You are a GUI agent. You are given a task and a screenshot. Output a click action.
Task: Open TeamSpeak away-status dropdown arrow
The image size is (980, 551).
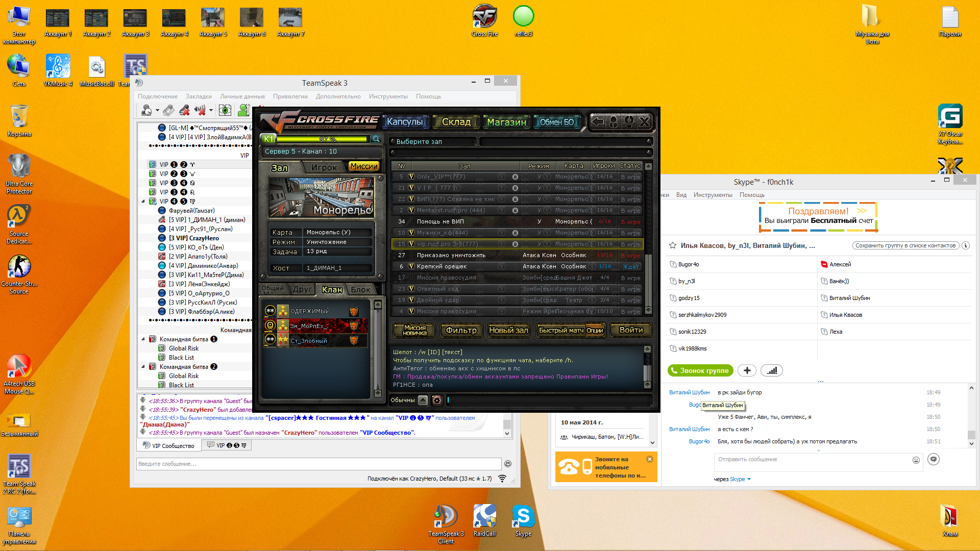click(x=157, y=110)
